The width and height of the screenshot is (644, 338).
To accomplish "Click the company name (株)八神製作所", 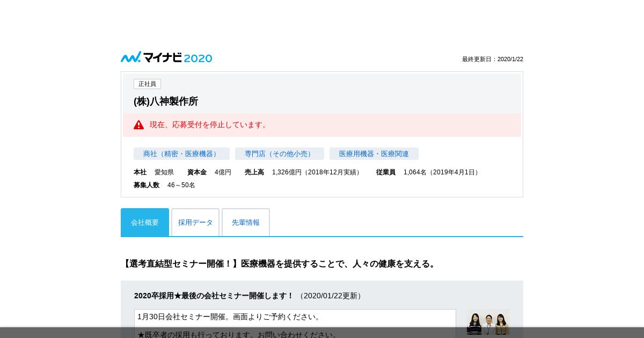I will 166,101.
